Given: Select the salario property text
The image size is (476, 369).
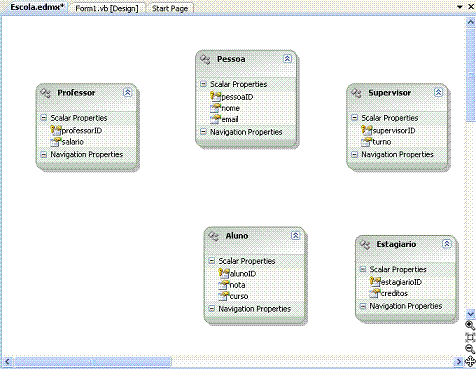Looking at the screenshot, I should (73, 142).
